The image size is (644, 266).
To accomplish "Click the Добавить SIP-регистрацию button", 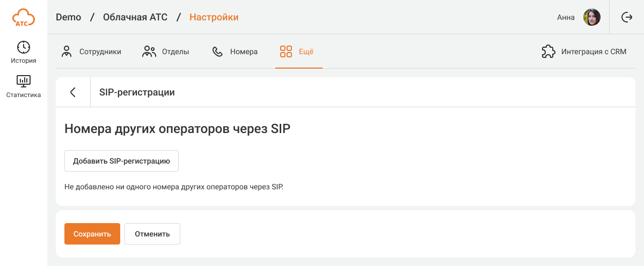I will coord(121,161).
